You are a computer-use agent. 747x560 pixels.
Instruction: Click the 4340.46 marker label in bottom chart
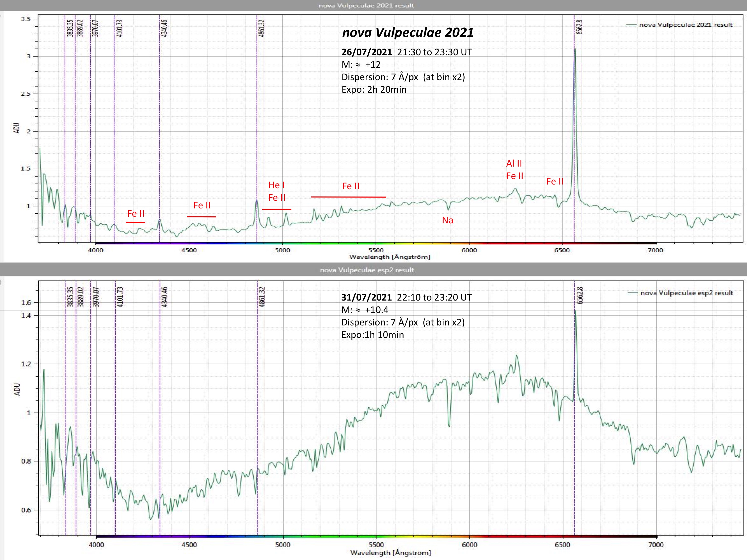coord(164,297)
